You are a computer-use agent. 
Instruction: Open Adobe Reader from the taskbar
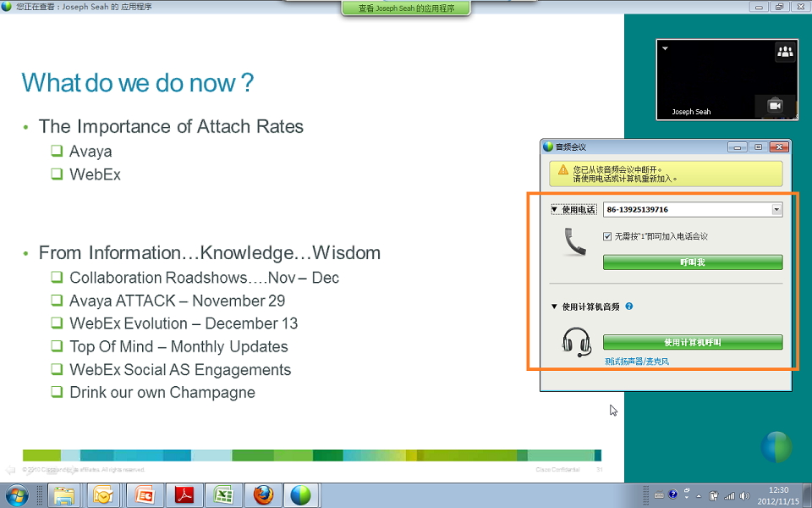pyautogui.click(x=184, y=494)
